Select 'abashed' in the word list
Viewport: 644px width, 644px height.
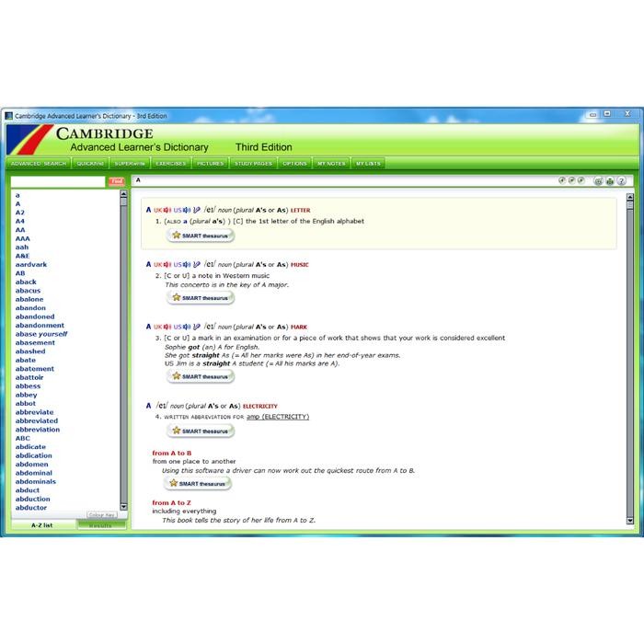30,351
